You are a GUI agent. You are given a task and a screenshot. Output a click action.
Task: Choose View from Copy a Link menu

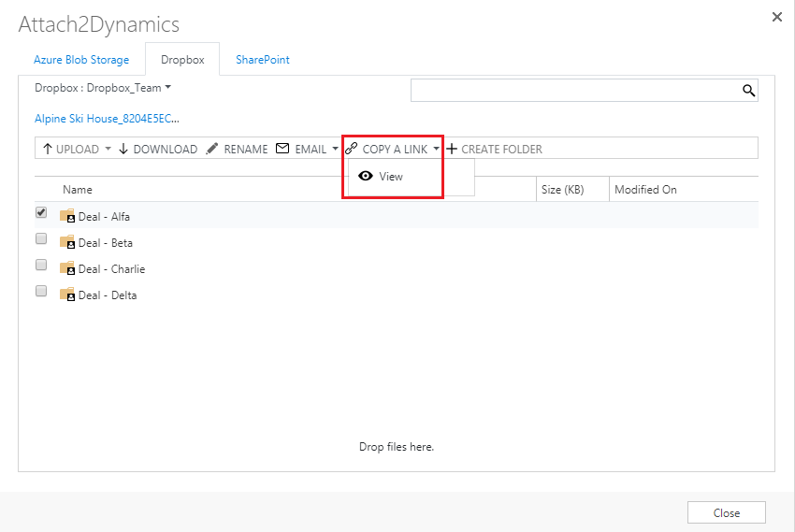[x=391, y=177]
